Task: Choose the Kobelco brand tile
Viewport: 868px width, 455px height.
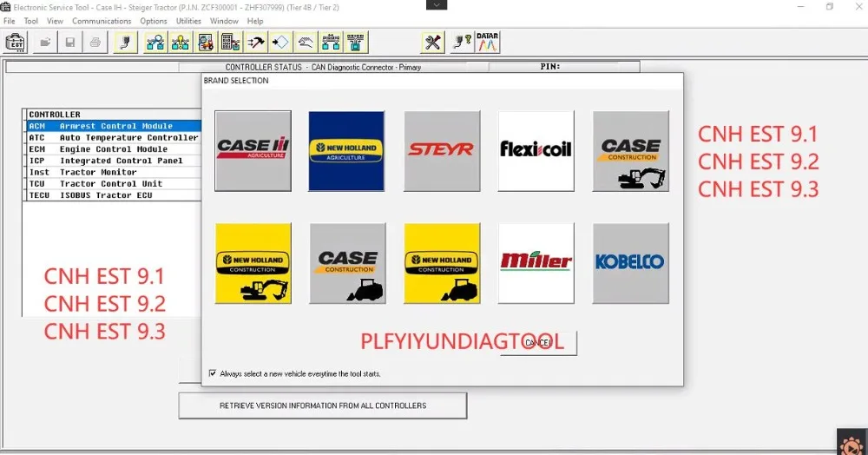Action: click(630, 263)
